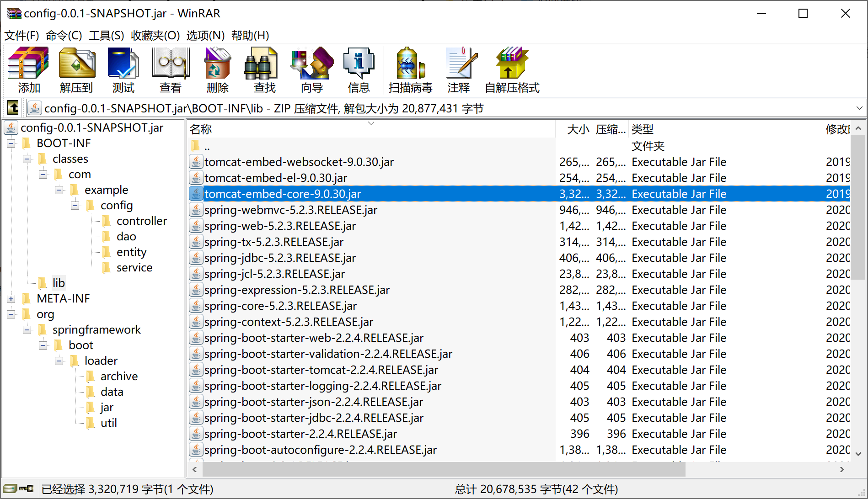Select the controller folder in the tree

pos(141,221)
